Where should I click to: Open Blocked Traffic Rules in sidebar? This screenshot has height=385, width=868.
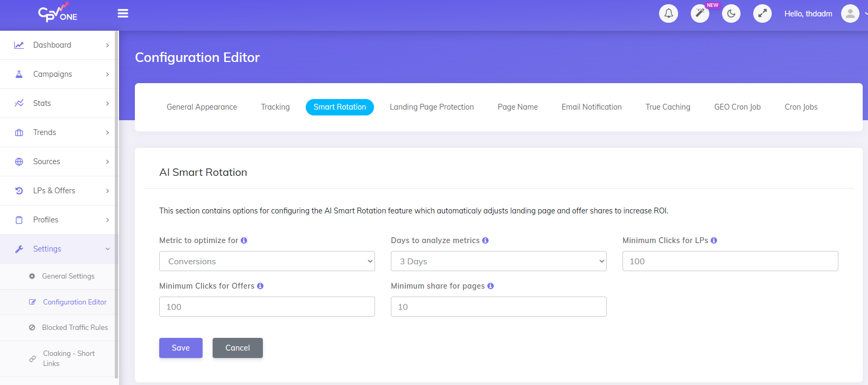pos(75,328)
